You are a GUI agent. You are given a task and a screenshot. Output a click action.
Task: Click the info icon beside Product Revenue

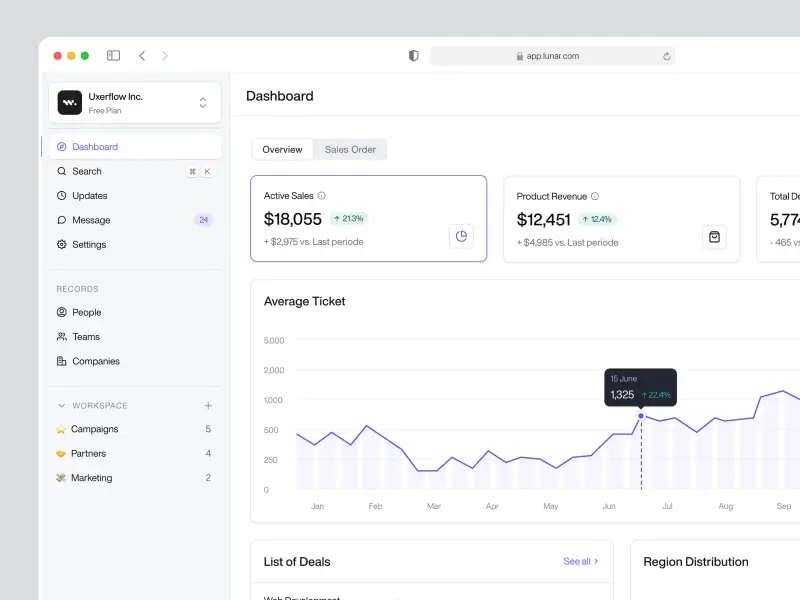[x=595, y=197]
